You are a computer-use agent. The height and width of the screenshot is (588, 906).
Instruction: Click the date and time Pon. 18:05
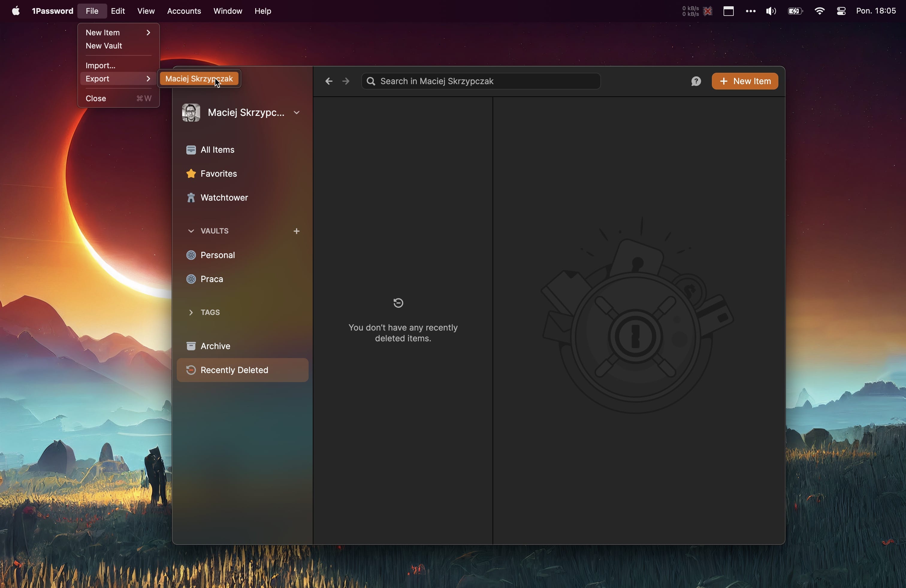click(876, 11)
